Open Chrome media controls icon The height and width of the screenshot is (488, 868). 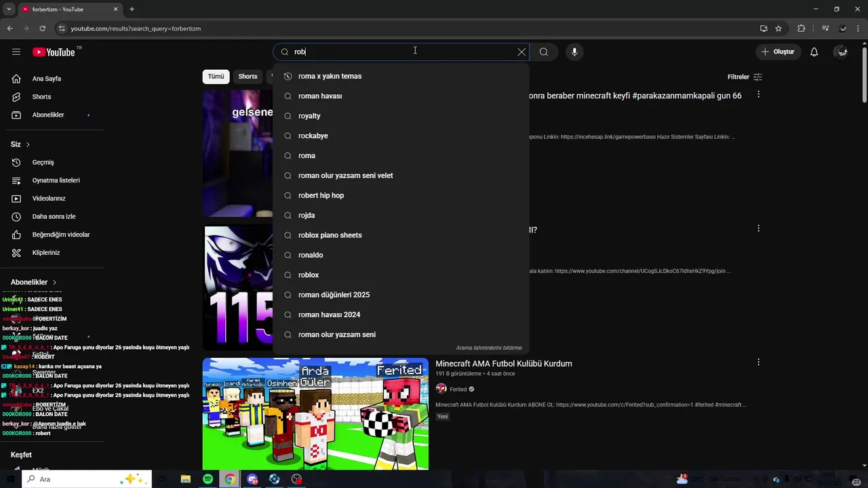[x=825, y=28]
